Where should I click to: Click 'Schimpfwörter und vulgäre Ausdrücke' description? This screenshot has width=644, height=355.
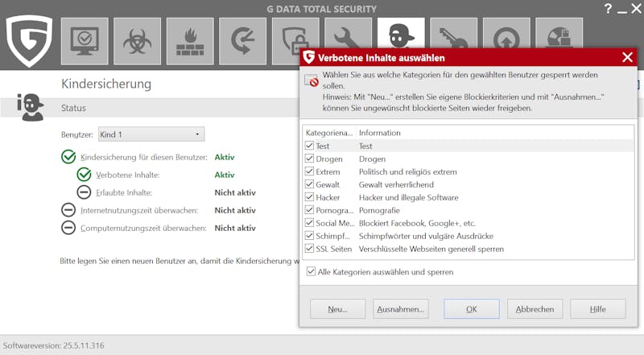point(427,236)
